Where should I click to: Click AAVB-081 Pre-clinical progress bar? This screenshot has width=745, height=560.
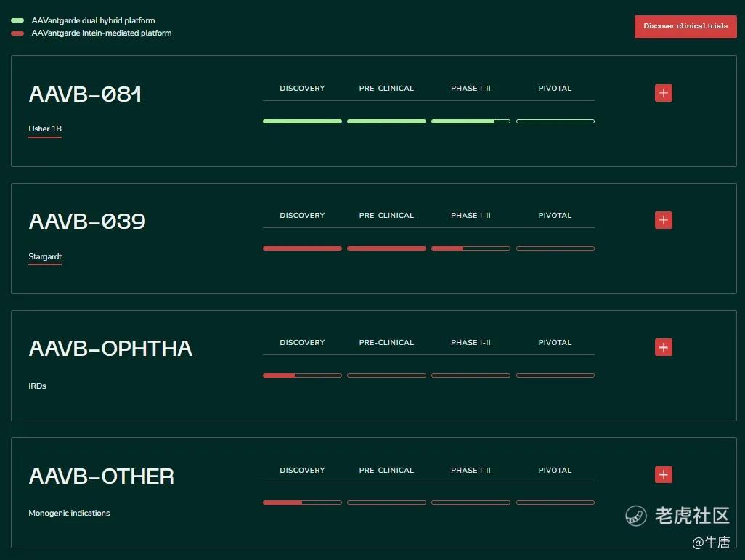[x=386, y=121]
